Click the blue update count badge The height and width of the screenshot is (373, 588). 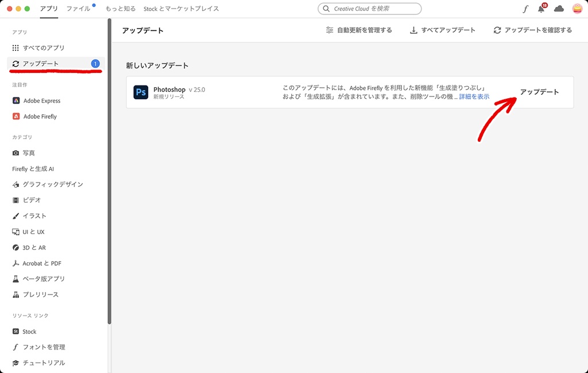95,64
